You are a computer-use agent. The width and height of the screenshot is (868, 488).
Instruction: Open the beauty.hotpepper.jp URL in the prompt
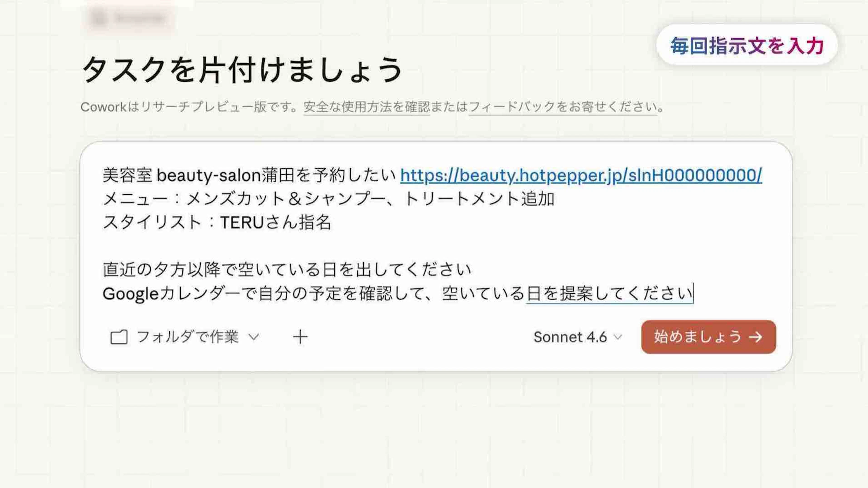(580, 175)
